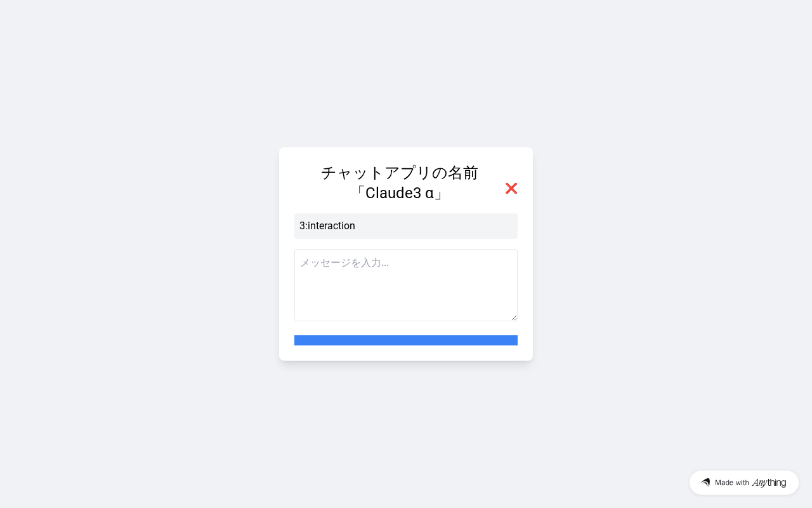The image size is (812, 508).
Task: Focus the メッセージを入力 message textarea
Action: (406, 285)
